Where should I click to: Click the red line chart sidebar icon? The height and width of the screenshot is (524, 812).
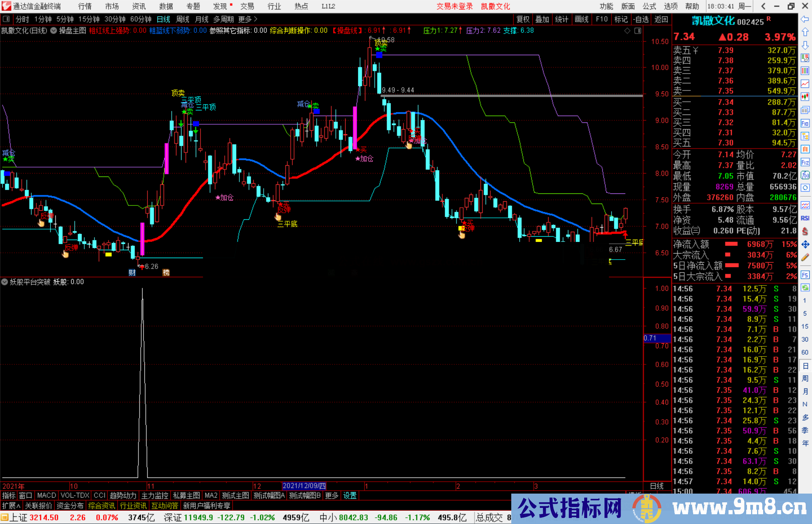(805, 83)
